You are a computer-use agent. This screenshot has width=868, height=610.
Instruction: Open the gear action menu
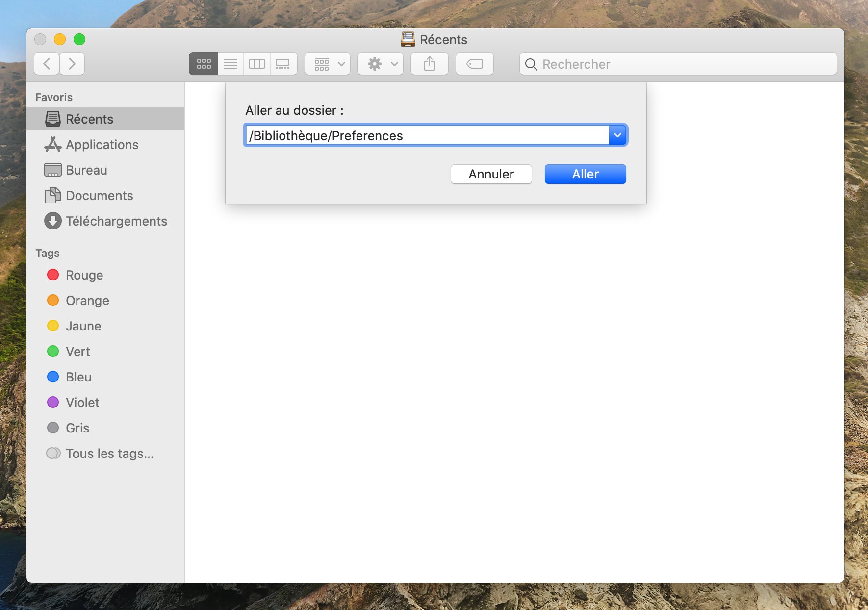coord(381,64)
